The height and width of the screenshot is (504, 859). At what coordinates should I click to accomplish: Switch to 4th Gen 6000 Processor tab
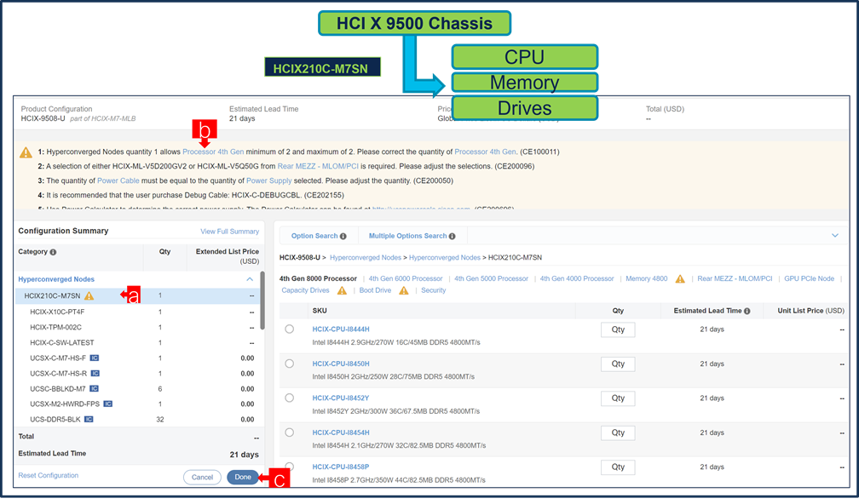click(406, 279)
